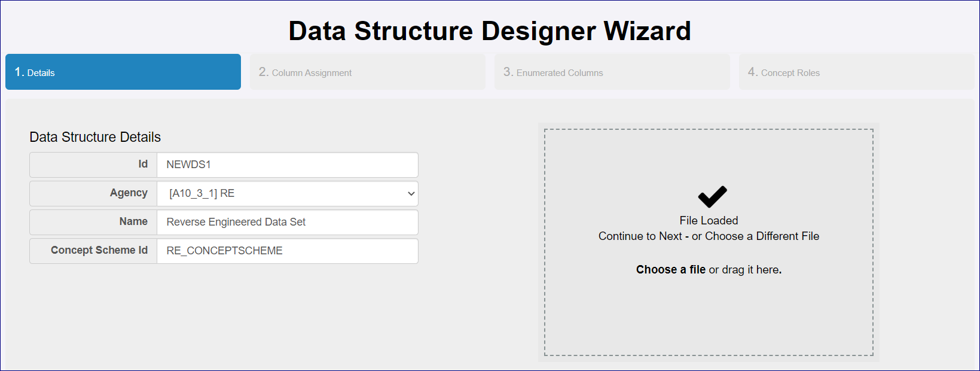Image resolution: width=980 pixels, height=371 pixels.
Task: Open the Enumerated Columns step
Action: 612,72
